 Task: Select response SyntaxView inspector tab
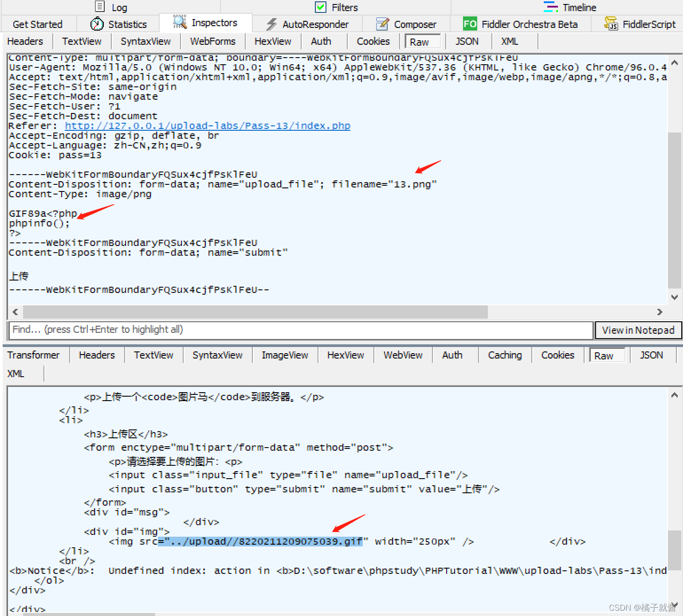(217, 355)
